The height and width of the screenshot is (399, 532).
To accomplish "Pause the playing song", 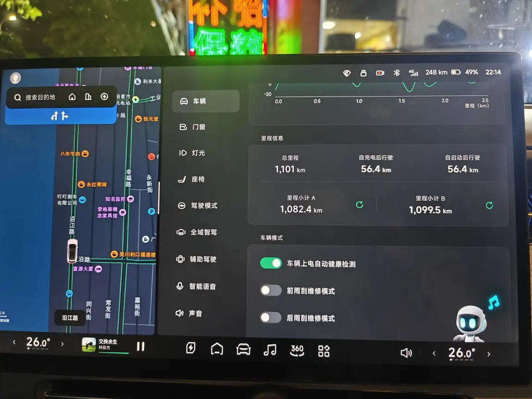I will (141, 346).
